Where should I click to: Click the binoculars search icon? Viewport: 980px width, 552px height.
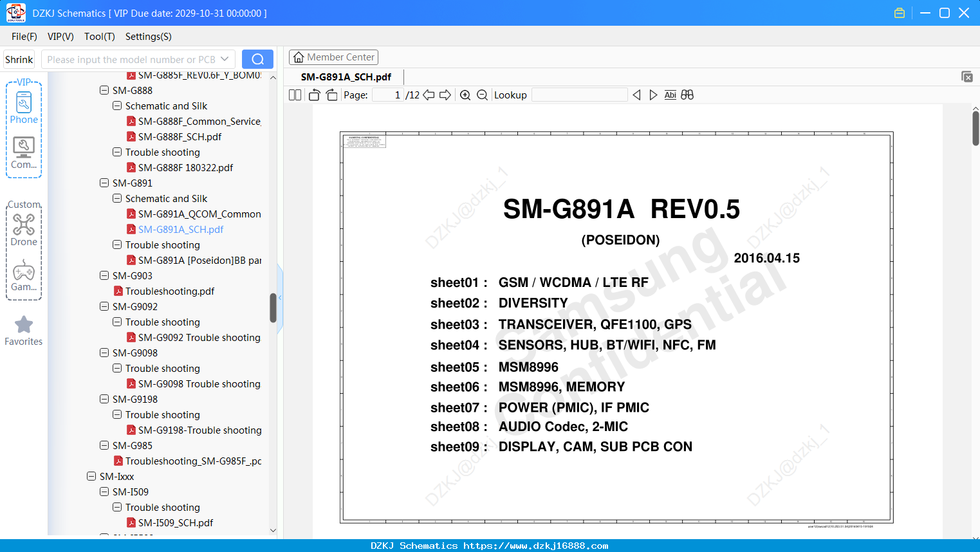(687, 95)
